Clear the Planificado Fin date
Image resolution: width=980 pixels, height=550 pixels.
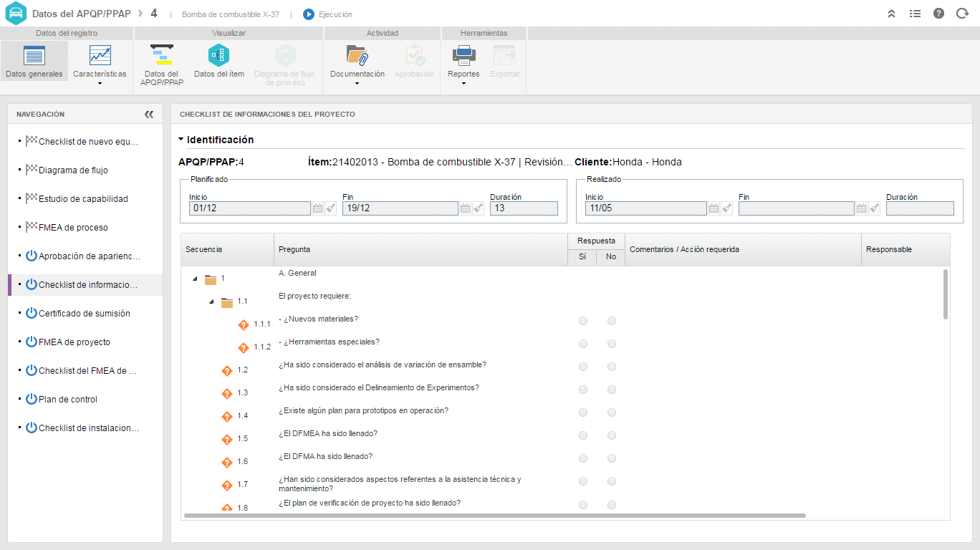tap(478, 208)
